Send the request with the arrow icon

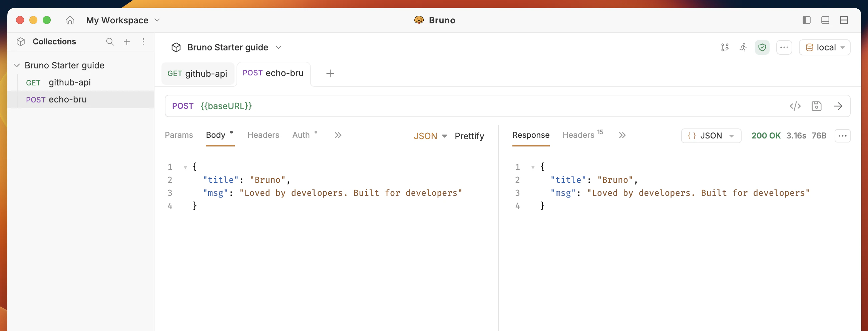coord(838,106)
